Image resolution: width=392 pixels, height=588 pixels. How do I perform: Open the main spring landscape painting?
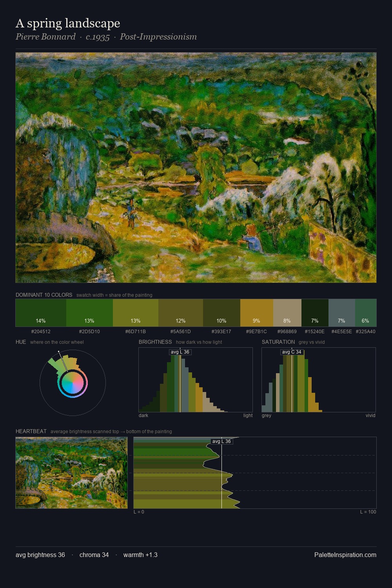196,168
